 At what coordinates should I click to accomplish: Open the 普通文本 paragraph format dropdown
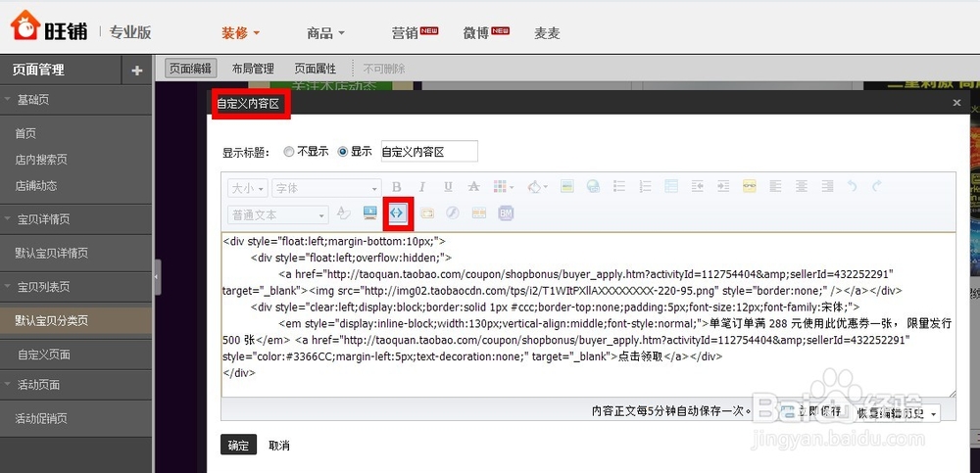tap(278, 214)
